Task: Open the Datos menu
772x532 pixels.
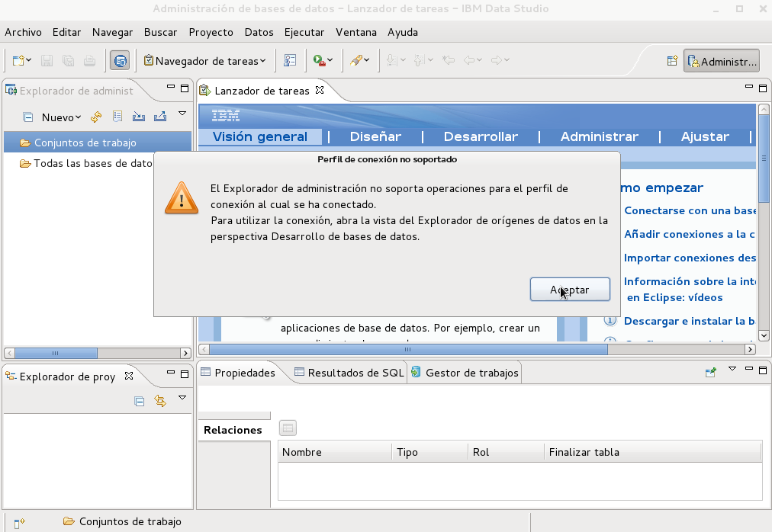Action: [x=259, y=33]
